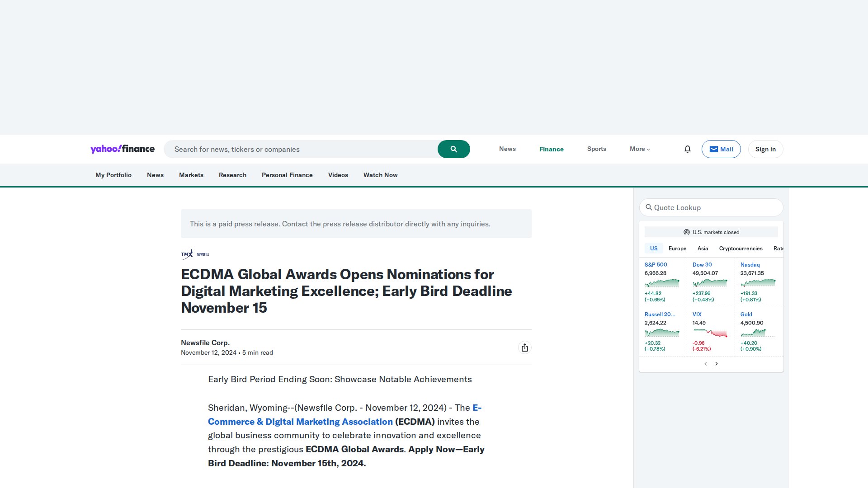
Task: Click the previous market carousel arrow
Action: 705,363
